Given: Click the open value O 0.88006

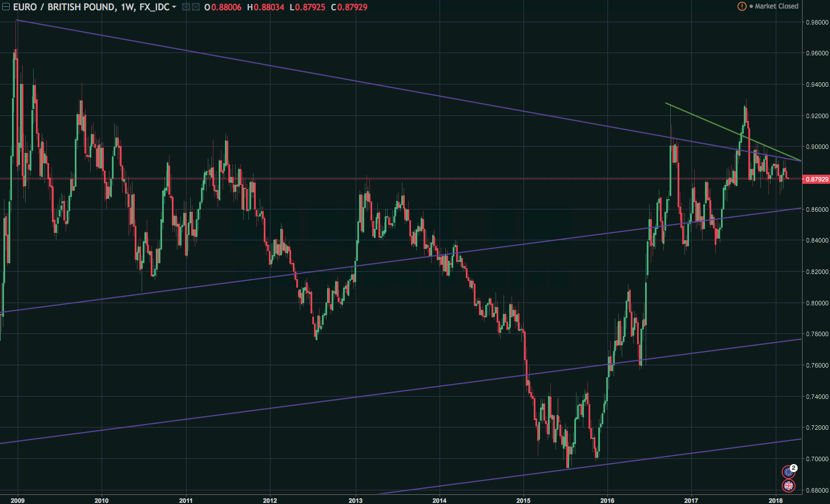Looking at the screenshot, I should coord(224,7).
